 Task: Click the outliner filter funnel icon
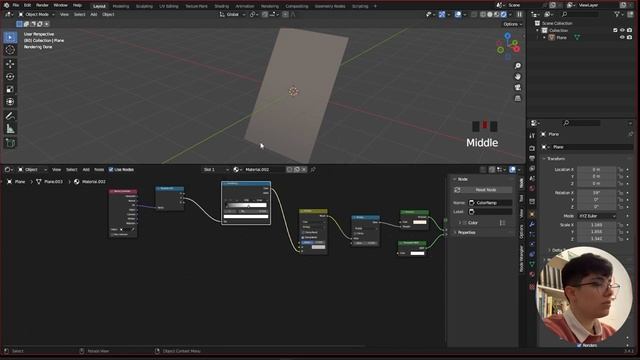[617, 14]
